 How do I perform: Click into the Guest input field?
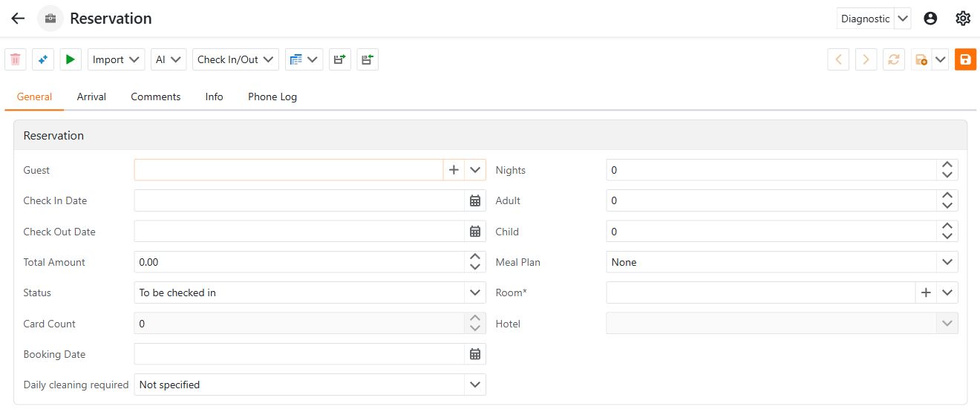click(289, 170)
